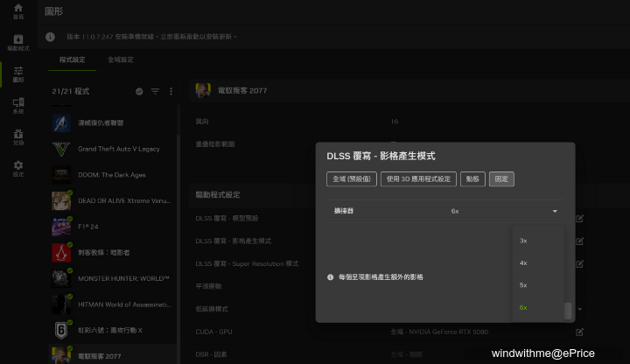Image resolution: width=630 pixels, height=364 pixels.
Task: Select the Assassin's Creed Shadows icon
Action: 61,253
